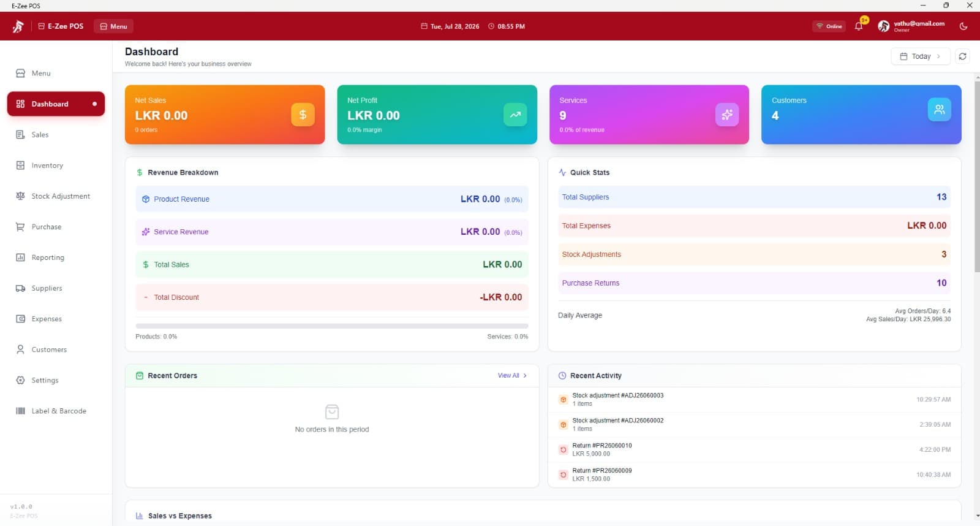Click the Customers count 4
This screenshot has height=526, width=980.
[x=775, y=116]
